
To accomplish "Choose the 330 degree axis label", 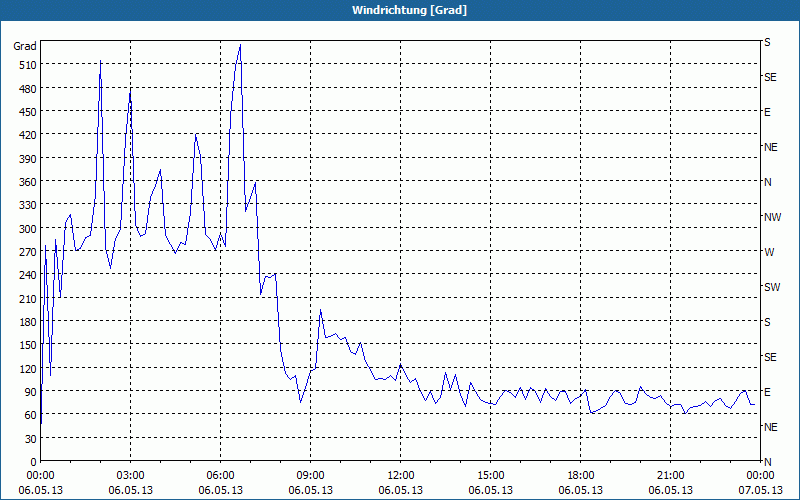I will coord(28,205).
